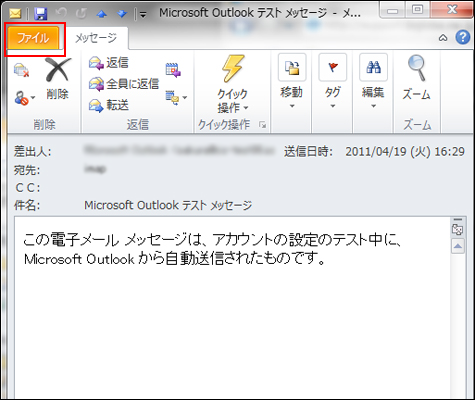Image resolution: width=475 pixels, height=400 pixels.
Task: Click the recipient after 宛先
Action: click(x=95, y=169)
